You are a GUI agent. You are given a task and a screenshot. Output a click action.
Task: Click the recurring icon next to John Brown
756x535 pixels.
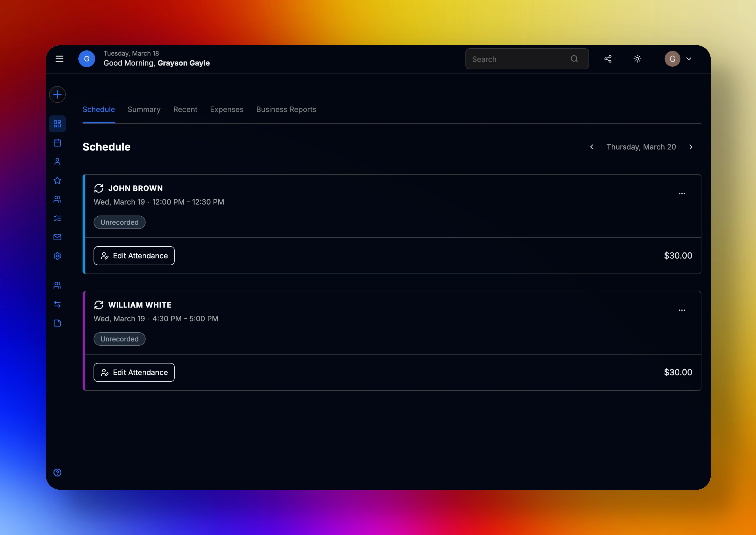pos(99,188)
